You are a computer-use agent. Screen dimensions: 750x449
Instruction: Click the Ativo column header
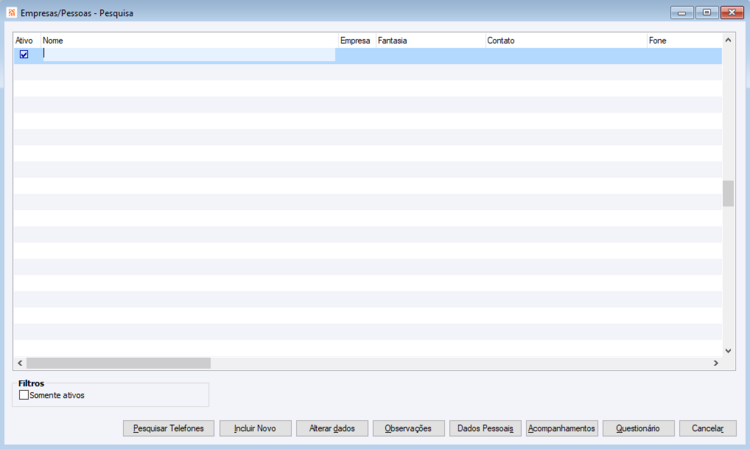click(27, 41)
